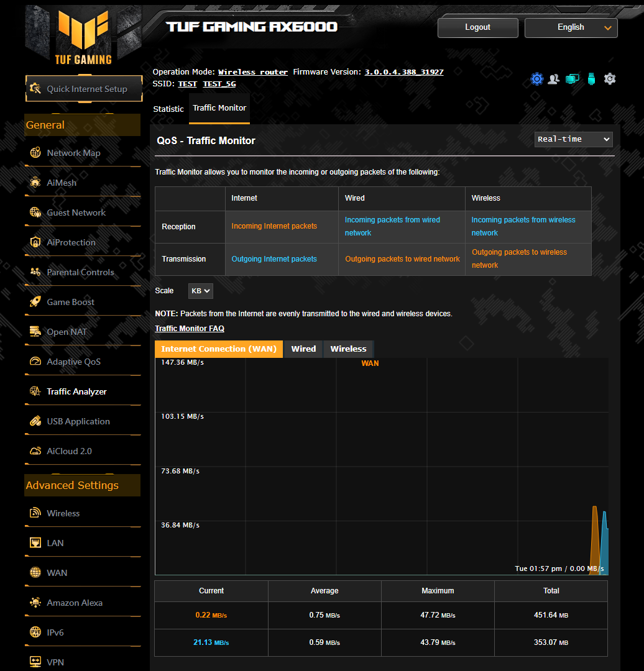
Task: Select the Traffic Monitor tab
Action: (x=219, y=108)
